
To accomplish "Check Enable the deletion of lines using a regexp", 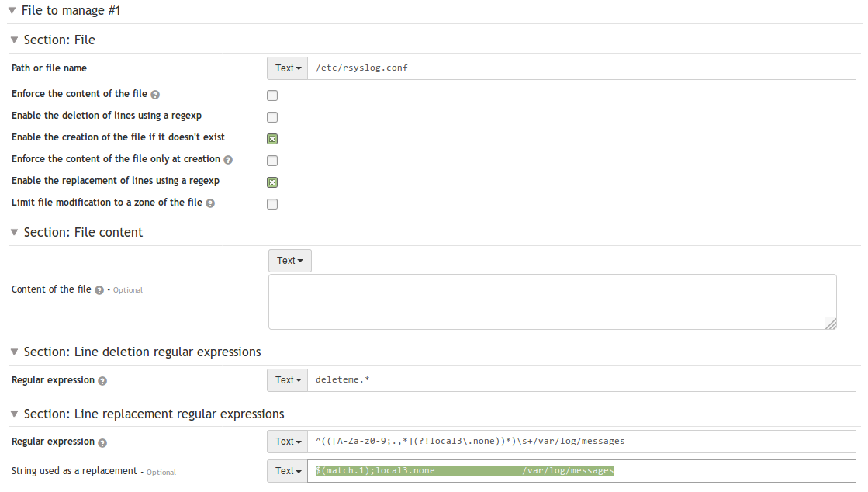I will (272, 117).
